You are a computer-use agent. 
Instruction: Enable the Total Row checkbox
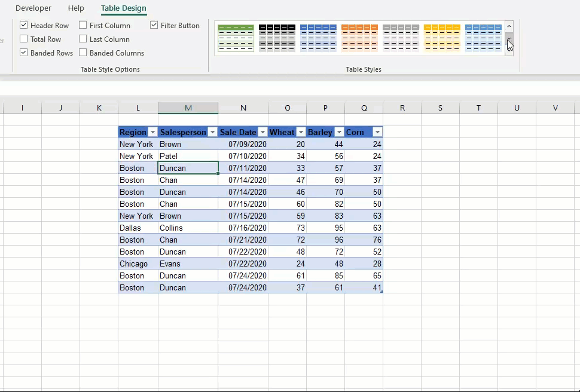point(23,39)
